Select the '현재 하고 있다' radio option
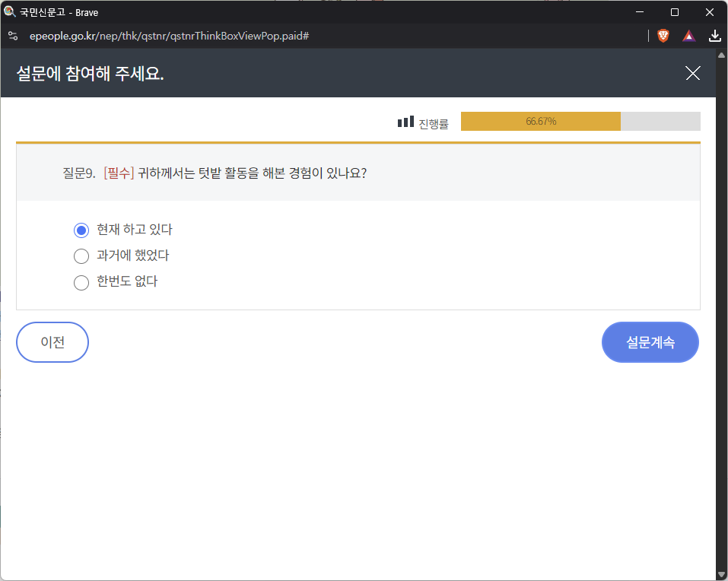The image size is (728, 581). (x=81, y=230)
